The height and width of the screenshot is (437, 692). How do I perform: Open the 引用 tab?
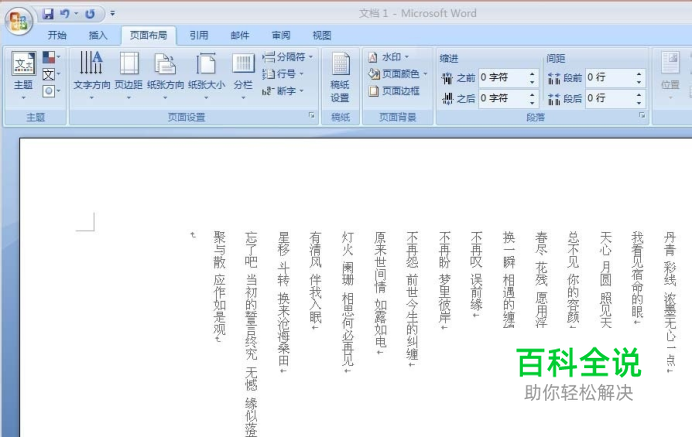(199, 35)
